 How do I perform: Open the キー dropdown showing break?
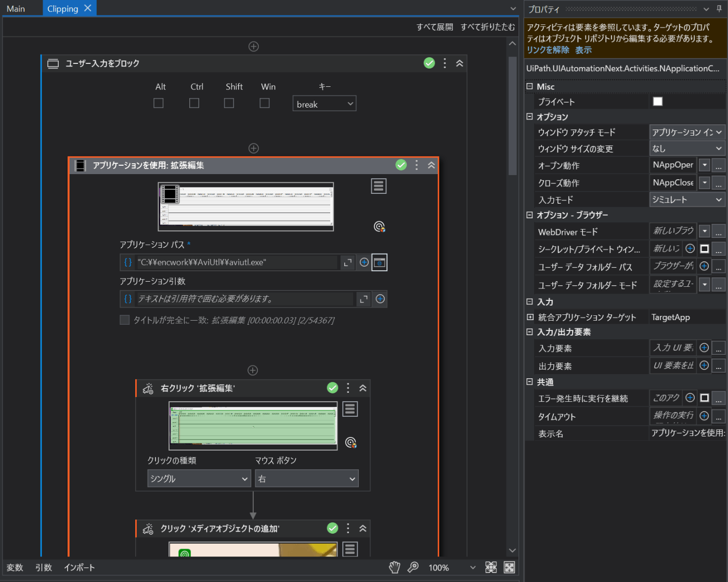324,104
